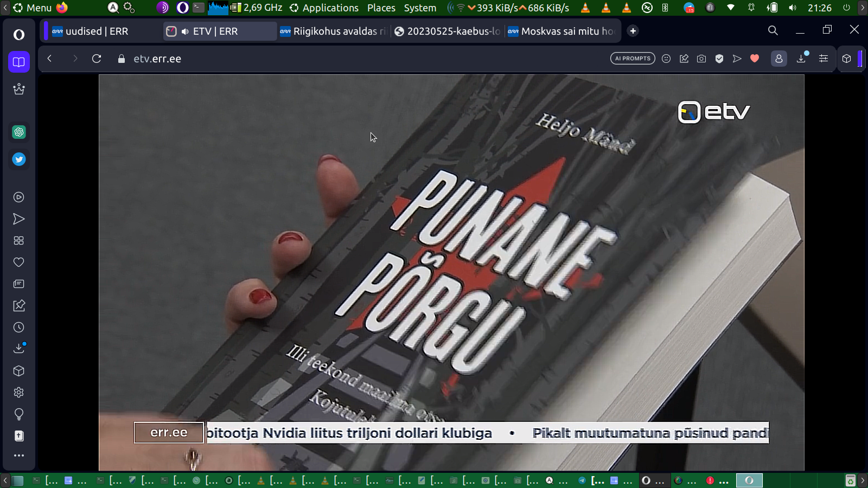Image resolution: width=868 pixels, height=488 pixels.
Task: Open Opera settings gear in sidebar
Action: coord(19,393)
